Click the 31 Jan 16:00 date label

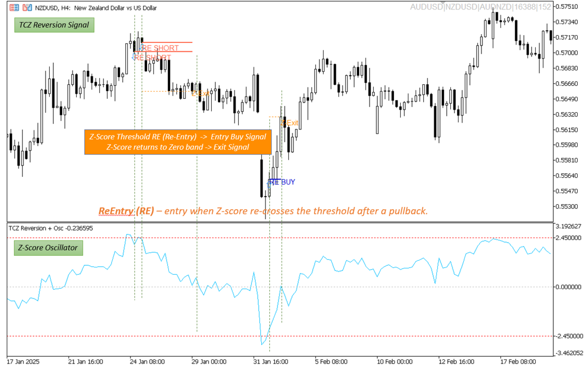click(271, 362)
